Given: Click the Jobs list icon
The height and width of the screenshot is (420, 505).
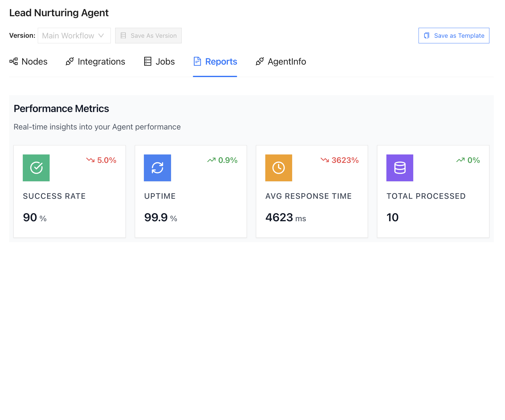Looking at the screenshot, I should coord(148,61).
